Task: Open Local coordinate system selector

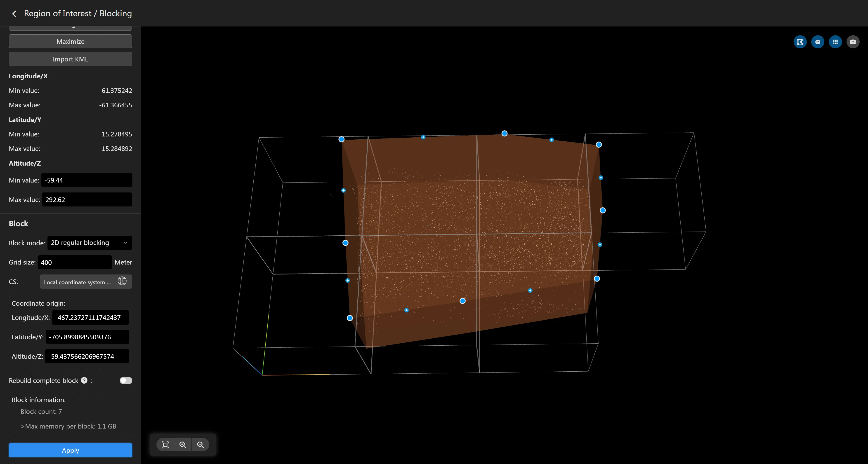Action: (x=77, y=282)
